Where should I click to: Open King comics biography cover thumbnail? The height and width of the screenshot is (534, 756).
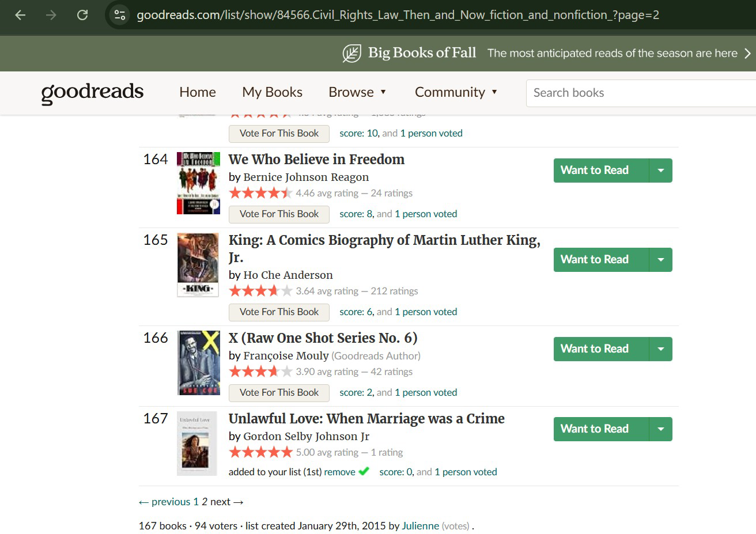click(198, 265)
